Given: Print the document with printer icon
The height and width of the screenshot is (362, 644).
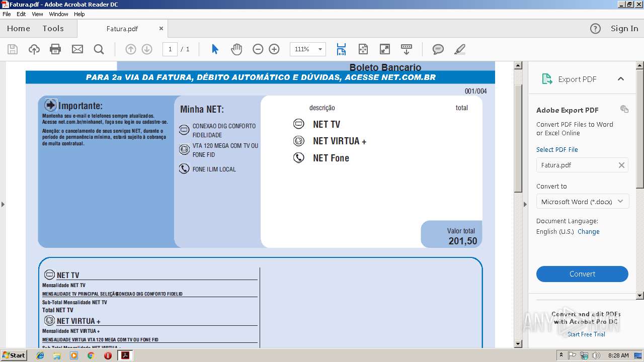Looking at the screenshot, I should tap(55, 49).
